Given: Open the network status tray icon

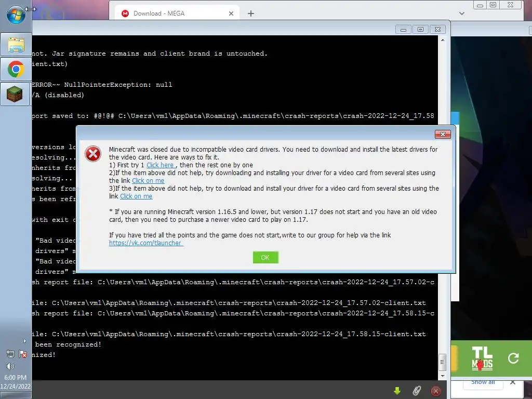Looking at the screenshot, I should click(x=10, y=354).
